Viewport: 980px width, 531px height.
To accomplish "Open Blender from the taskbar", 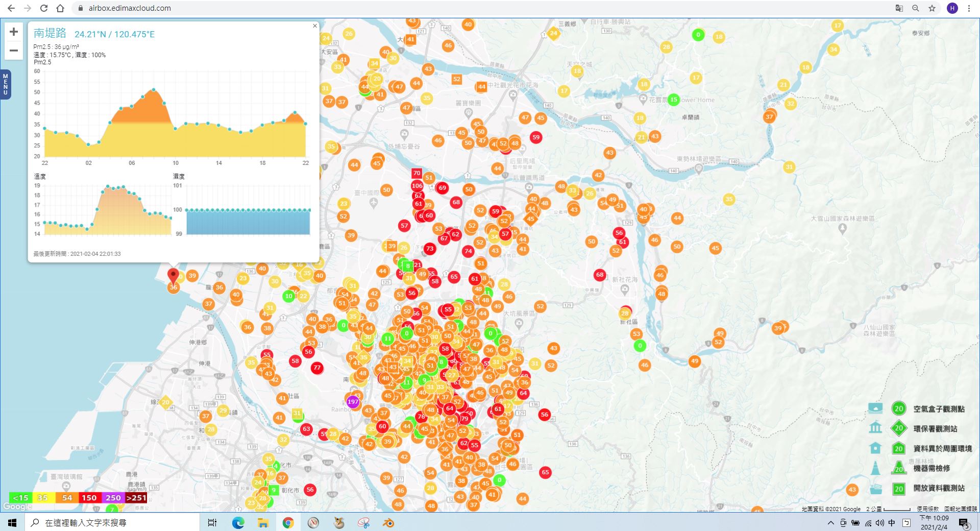I will pyautogui.click(x=388, y=522).
